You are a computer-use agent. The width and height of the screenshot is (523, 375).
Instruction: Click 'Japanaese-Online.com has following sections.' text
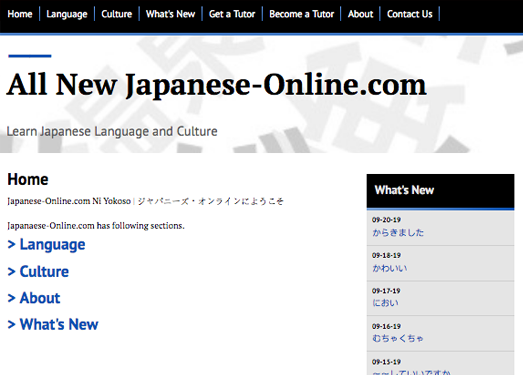click(x=96, y=226)
